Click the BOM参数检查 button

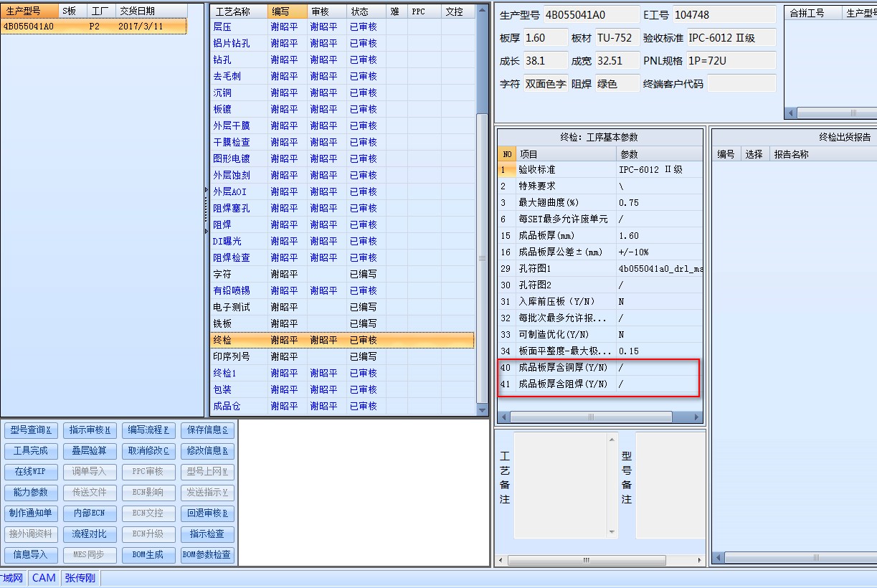point(207,555)
